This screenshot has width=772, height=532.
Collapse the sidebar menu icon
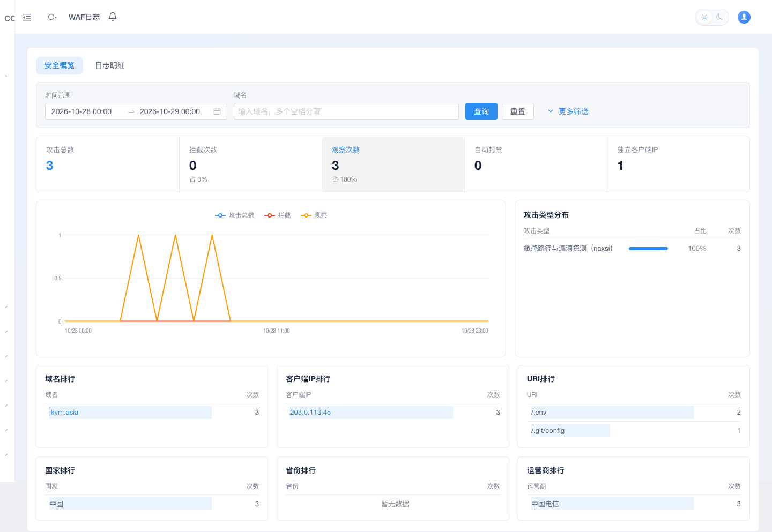[27, 17]
